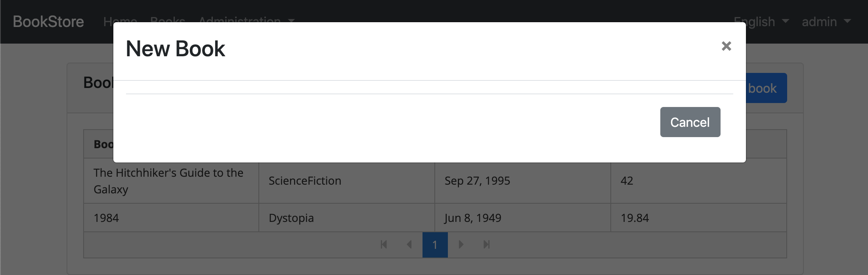Select the 1984 table row
The width and height of the screenshot is (868, 275).
coord(170,218)
